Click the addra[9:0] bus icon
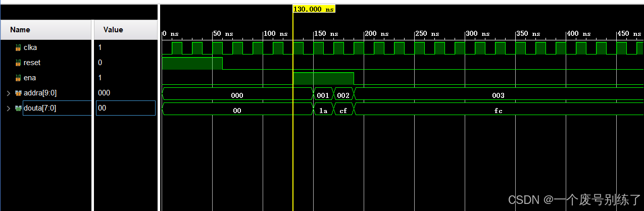Image resolution: width=644 pixels, height=211 pixels. pos(18,93)
